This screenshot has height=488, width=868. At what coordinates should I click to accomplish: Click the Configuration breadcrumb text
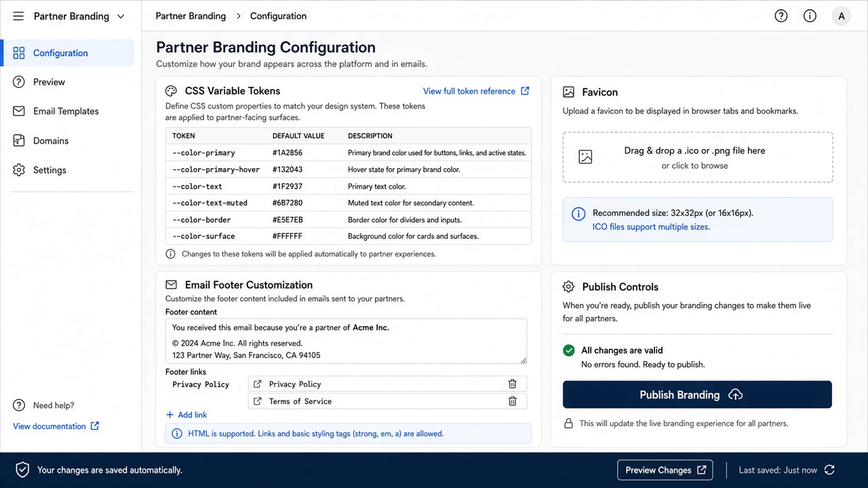[278, 16]
